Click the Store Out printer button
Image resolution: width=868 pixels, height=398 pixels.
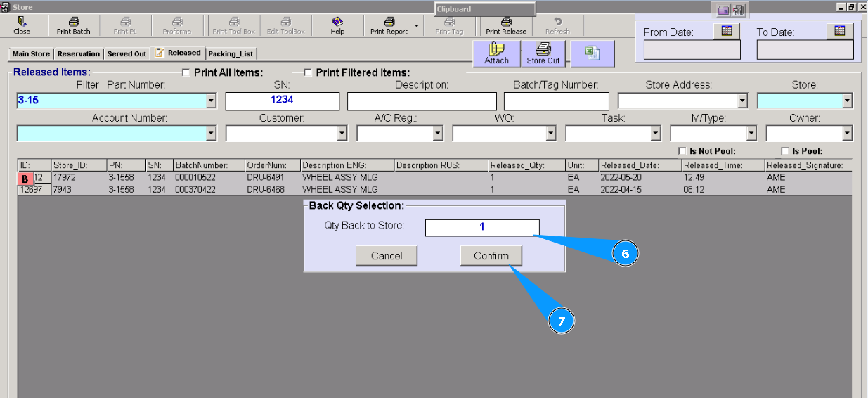(x=543, y=53)
